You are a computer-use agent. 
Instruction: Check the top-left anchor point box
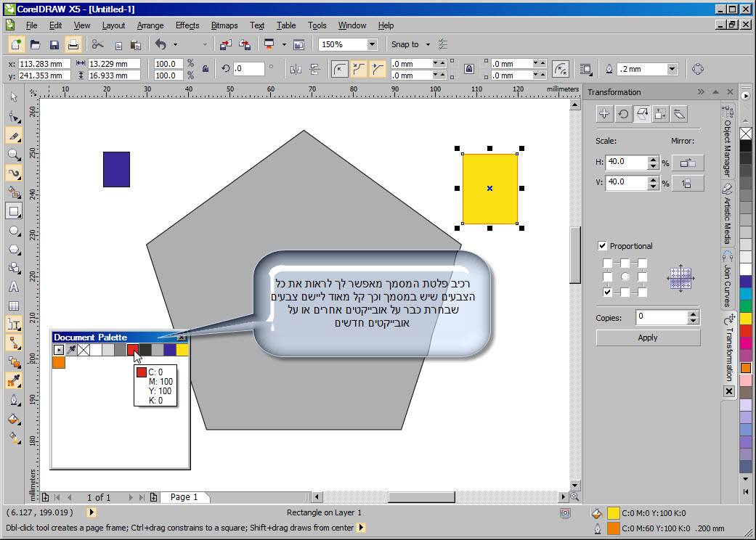(x=608, y=263)
